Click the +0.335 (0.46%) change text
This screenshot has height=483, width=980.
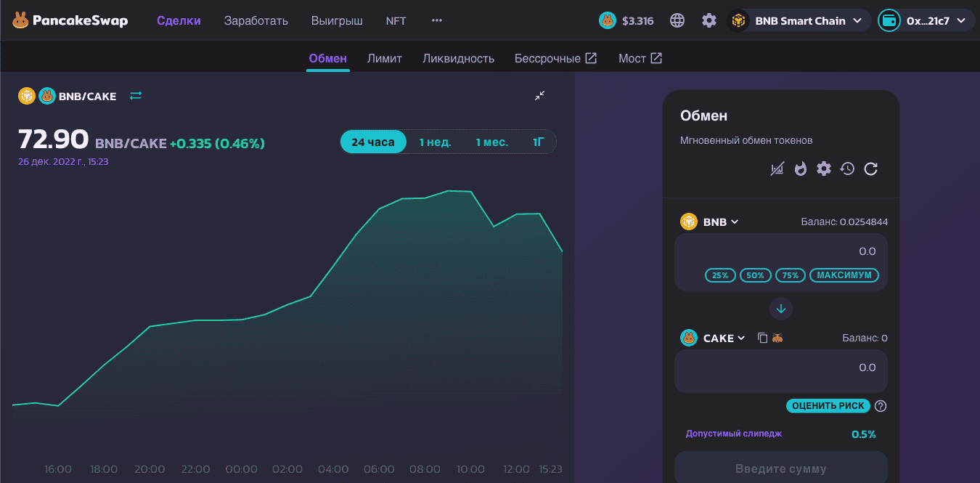217,144
